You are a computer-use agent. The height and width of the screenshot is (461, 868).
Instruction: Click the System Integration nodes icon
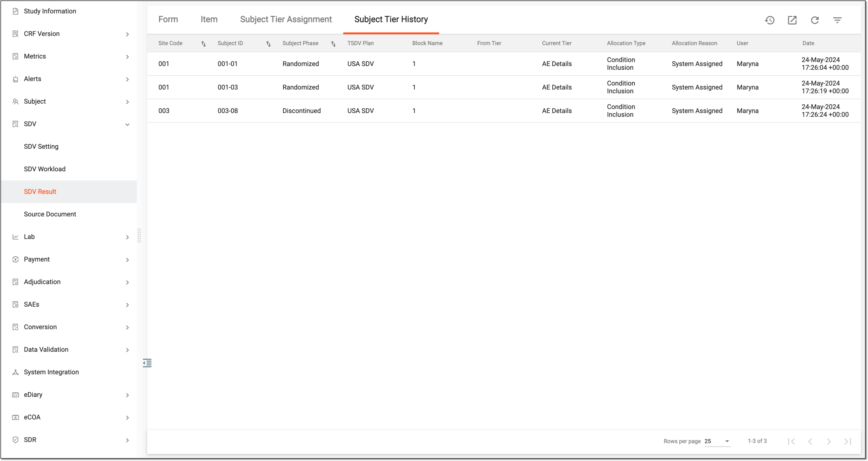(15, 372)
